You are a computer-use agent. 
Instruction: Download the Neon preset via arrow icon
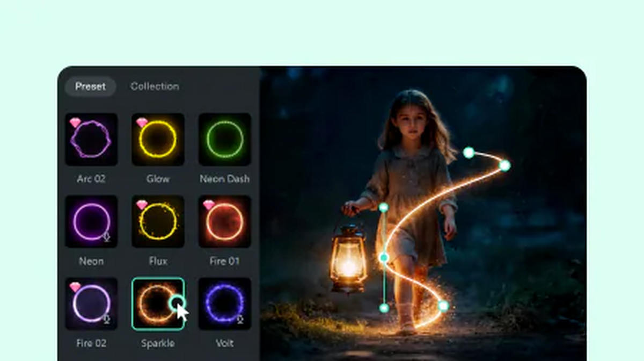click(106, 237)
